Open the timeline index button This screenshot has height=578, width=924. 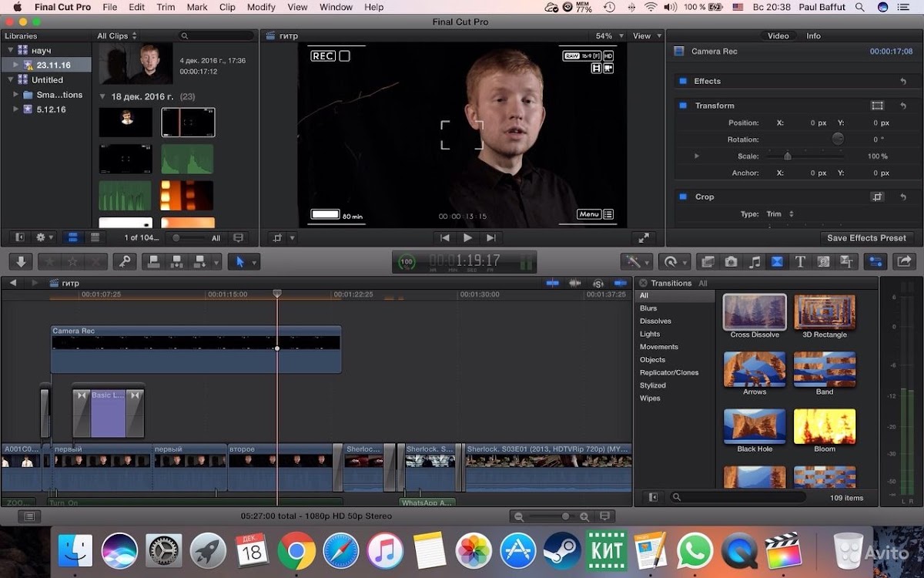[29, 516]
